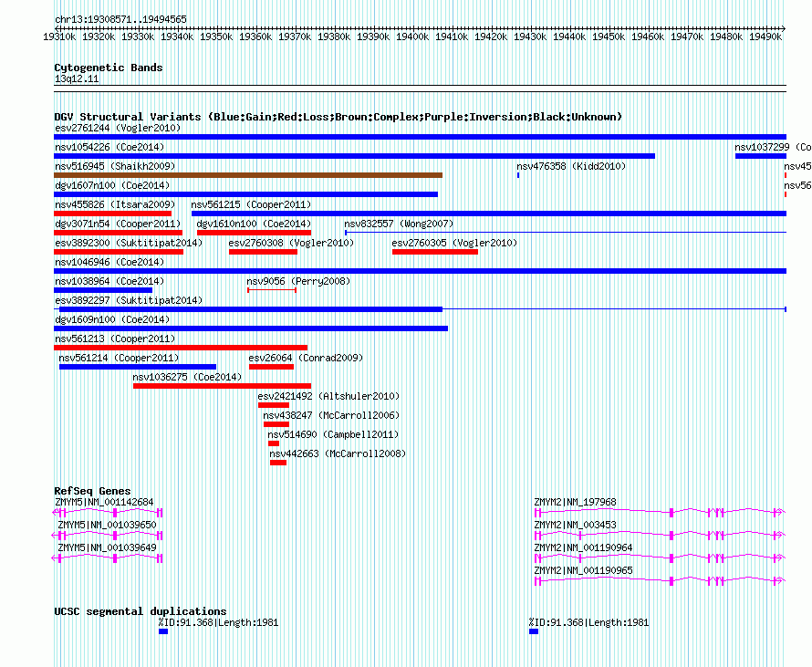This screenshot has height=667, width=812.
Task: Open ZMYM5|NM_001142684 gene label
Action: tap(104, 502)
